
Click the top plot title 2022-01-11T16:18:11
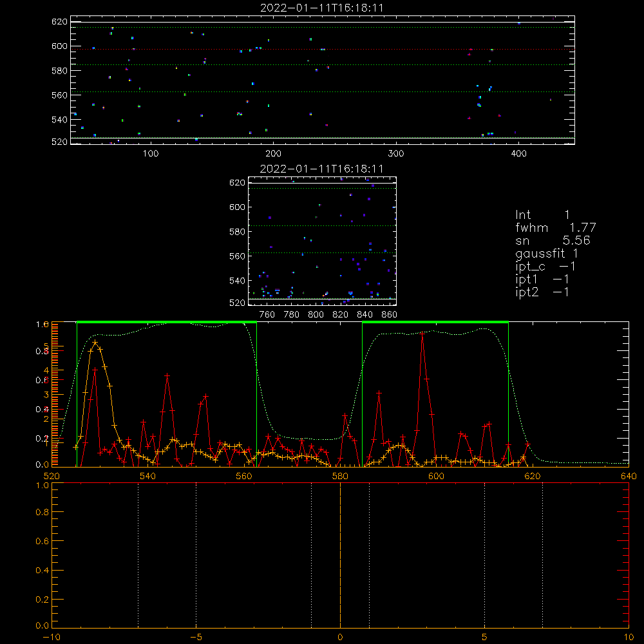[x=322, y=8]
